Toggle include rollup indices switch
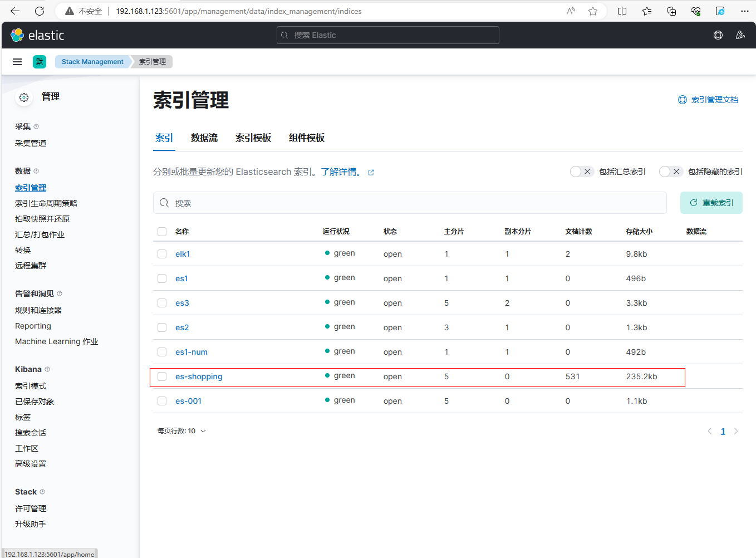 581,172
